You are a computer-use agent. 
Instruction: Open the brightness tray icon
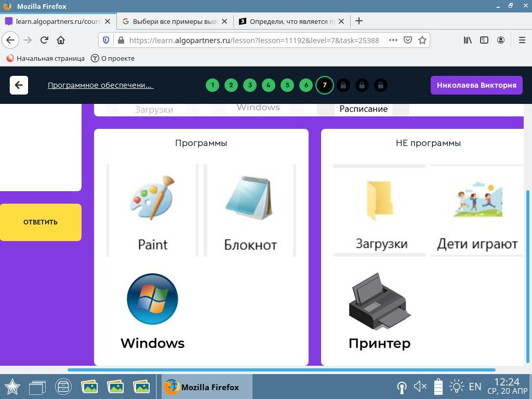[x=456, y=387]
